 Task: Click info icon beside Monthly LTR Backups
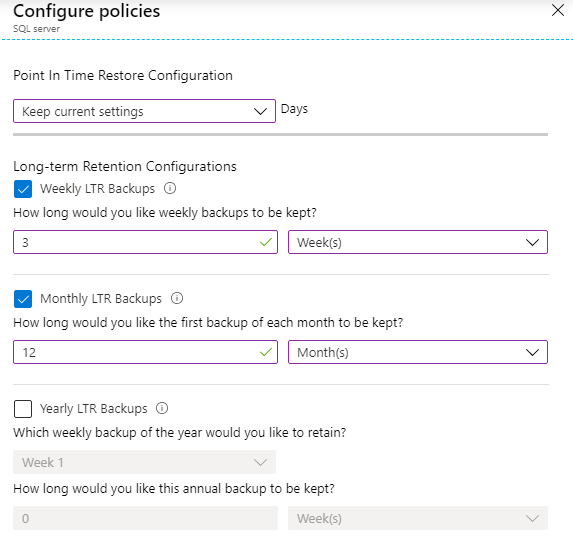click(177, 298)
